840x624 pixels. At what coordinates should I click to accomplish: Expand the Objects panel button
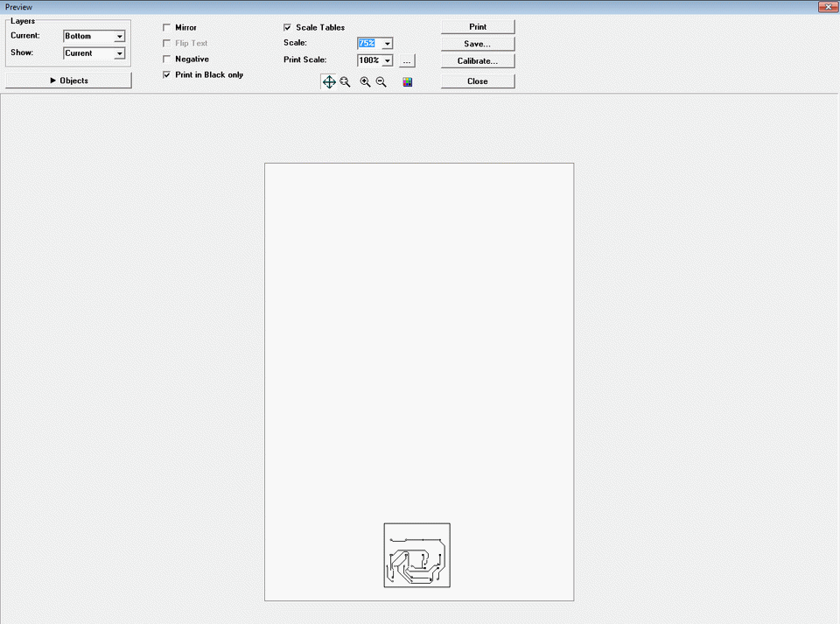point(68,81)
